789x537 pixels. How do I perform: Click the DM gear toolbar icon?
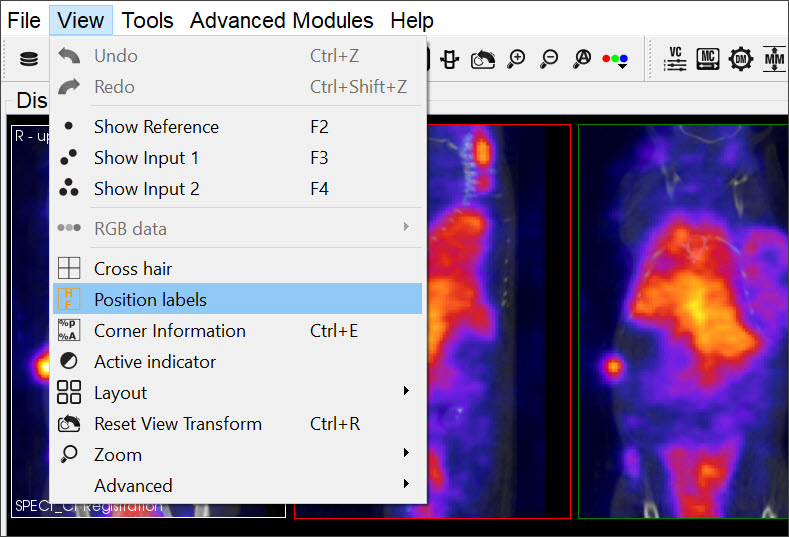[741, 59]
